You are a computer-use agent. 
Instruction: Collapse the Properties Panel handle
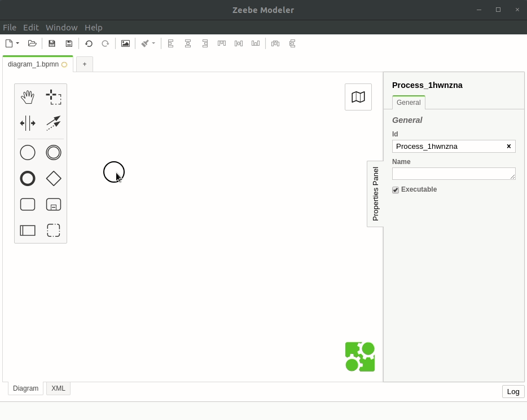pyautogui.click(x=375, y=194)
